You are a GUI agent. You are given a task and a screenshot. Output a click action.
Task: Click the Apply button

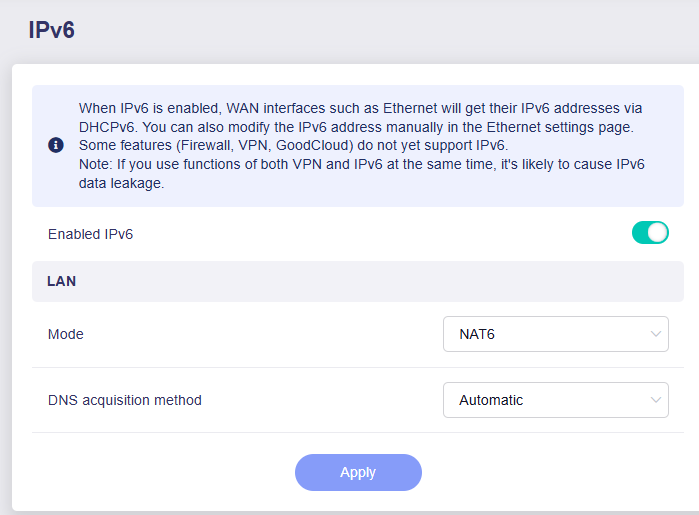358,472
